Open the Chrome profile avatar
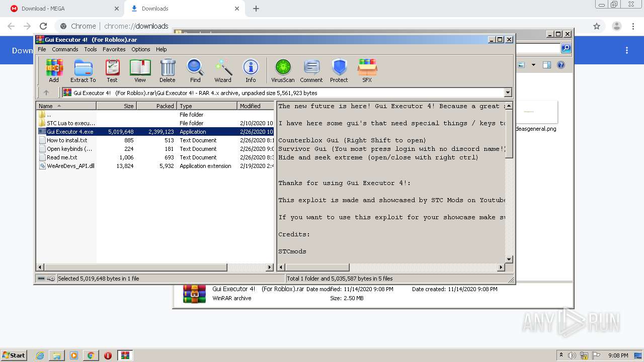644x362 pixels. point(617,26)
